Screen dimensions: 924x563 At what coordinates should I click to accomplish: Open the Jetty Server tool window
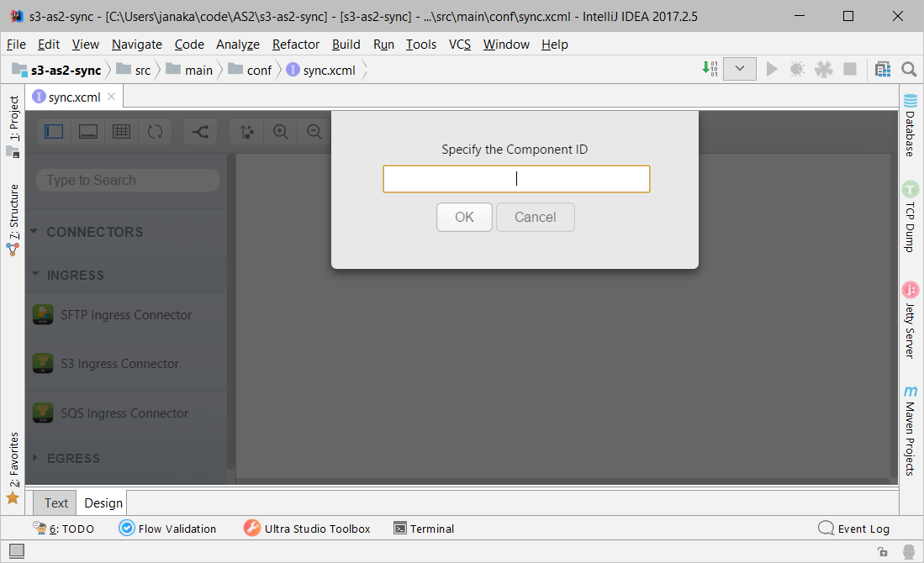click(x=911, y=320)
